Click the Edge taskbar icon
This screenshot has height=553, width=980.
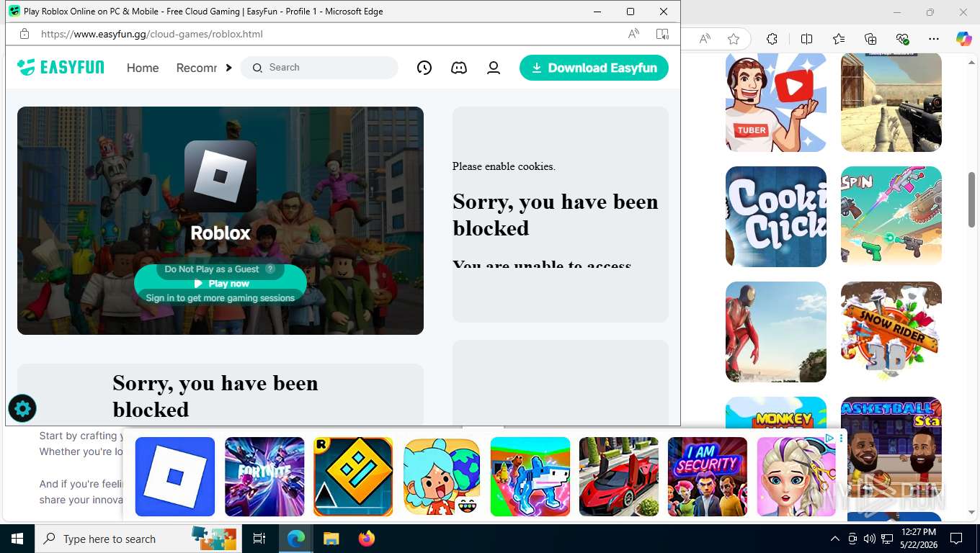pos(295,539)
